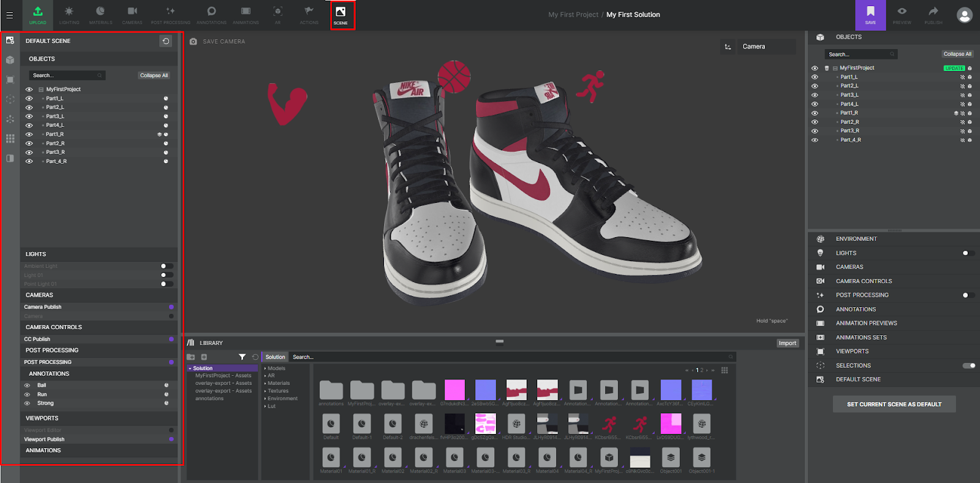Toggle the Point Light 01 switch

pos(167,284)
